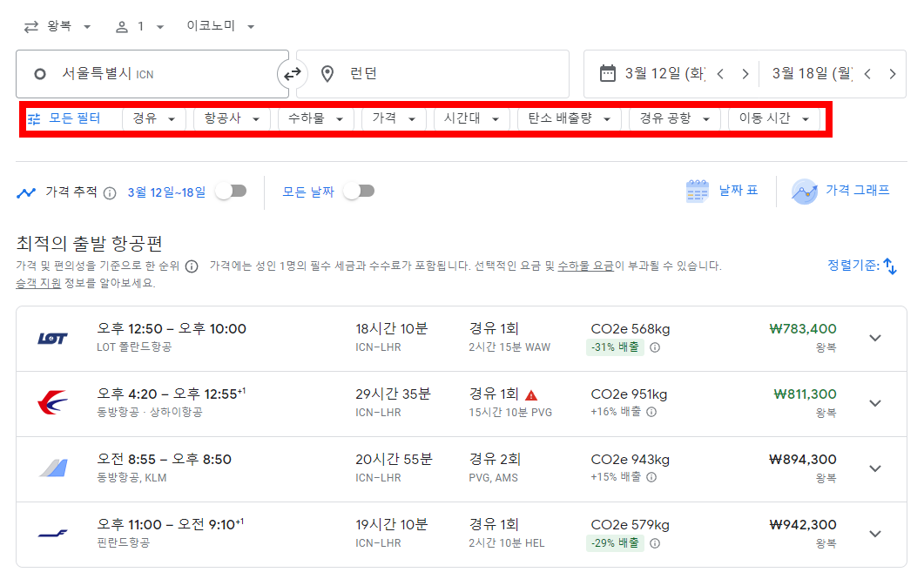Image resolution: width=924 pixels, height=579 pixels.
Task: Click the round-trip arrows icon
Action: pos(29,25)
